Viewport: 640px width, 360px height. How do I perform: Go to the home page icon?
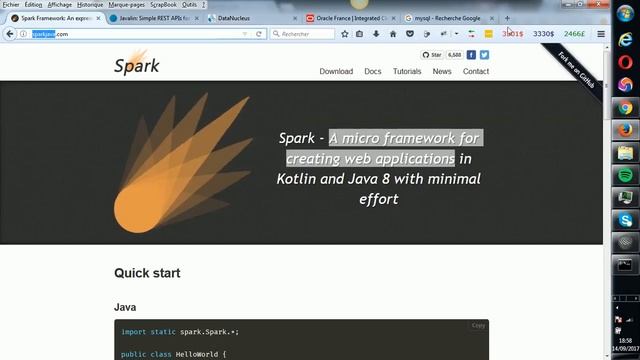tap(393, 34)
